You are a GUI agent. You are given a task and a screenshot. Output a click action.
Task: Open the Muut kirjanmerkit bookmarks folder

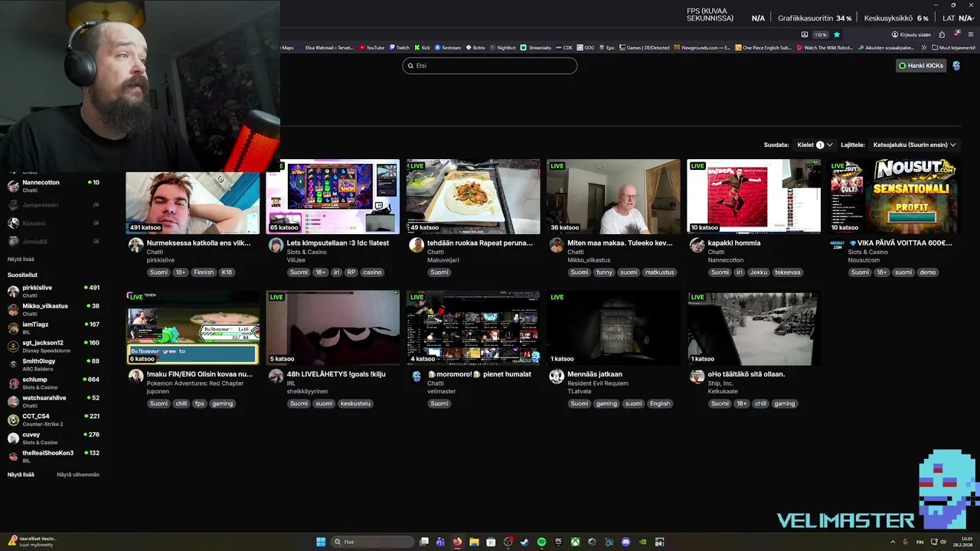[953, 47]
